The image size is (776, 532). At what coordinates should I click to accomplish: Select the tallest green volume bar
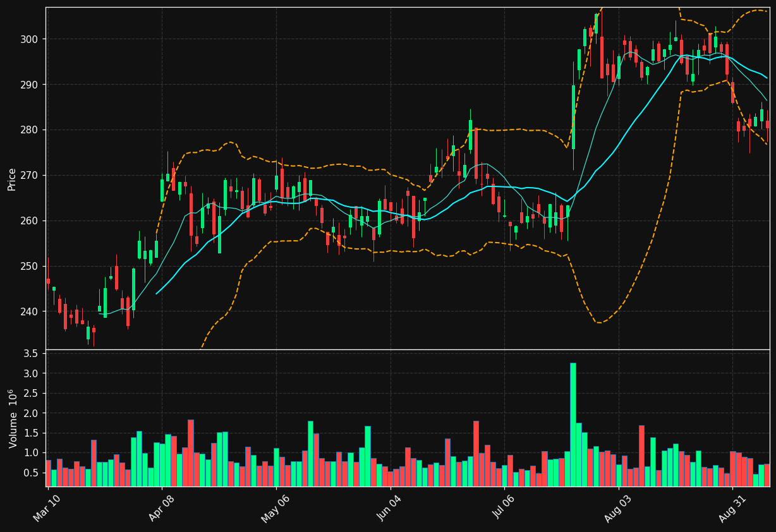tap(573, 425)
